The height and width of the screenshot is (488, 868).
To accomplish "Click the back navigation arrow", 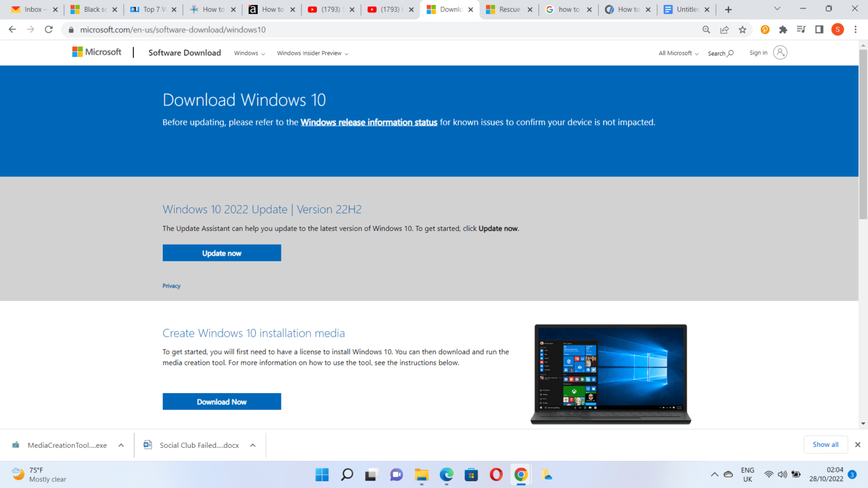I will 12,29.
